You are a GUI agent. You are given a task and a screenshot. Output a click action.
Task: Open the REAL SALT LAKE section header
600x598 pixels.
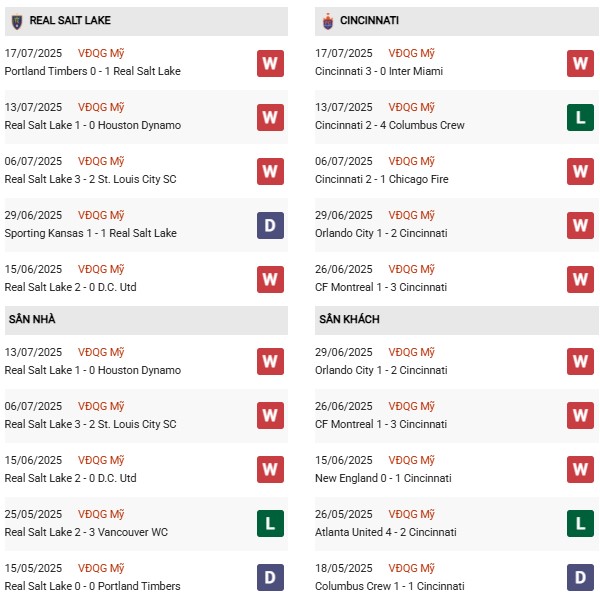point(70,20)
